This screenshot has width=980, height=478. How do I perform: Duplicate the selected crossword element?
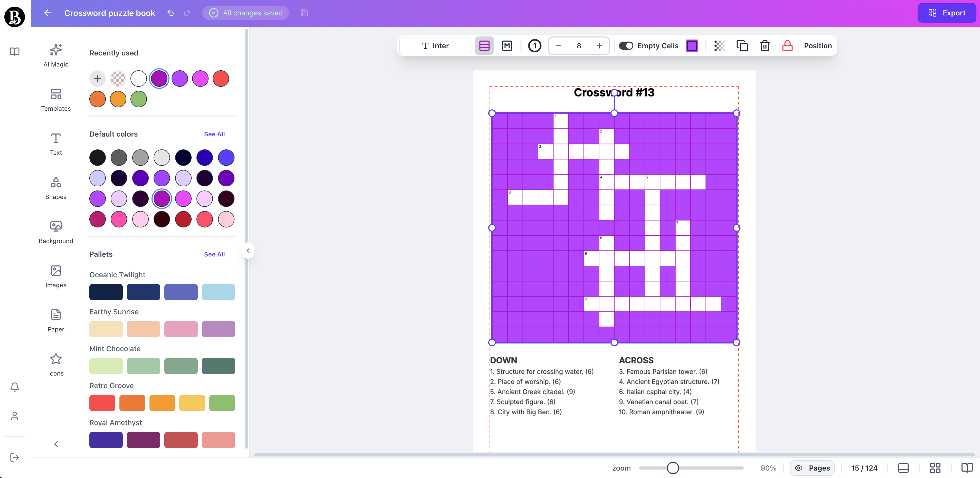tap(742, 46)
